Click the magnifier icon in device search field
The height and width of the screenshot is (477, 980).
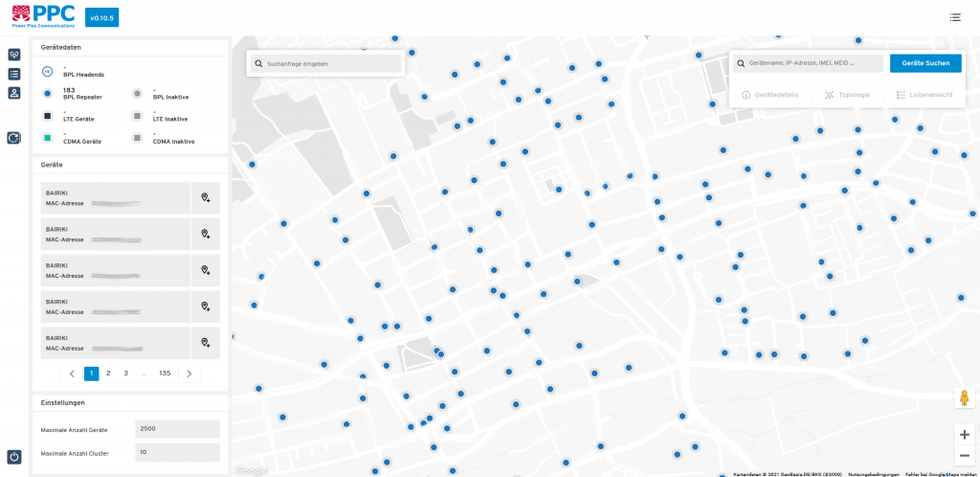pos(742,63)
